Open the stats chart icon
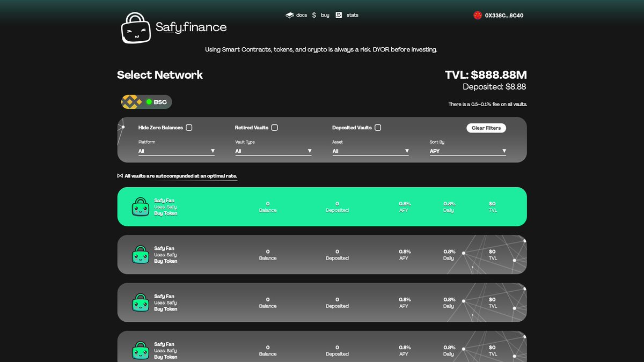Image resolution: width=644 pixels, height=362 pixels. (x=339, y=15)
